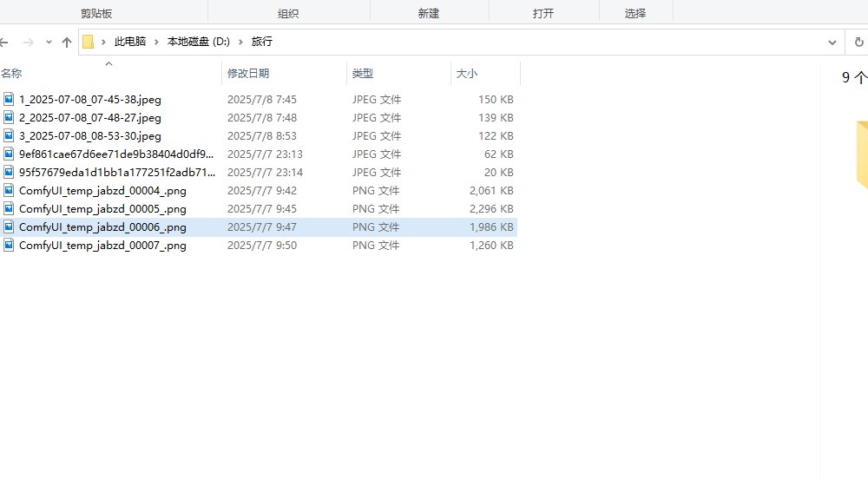Refresh the current folder

tap(858, 42)
